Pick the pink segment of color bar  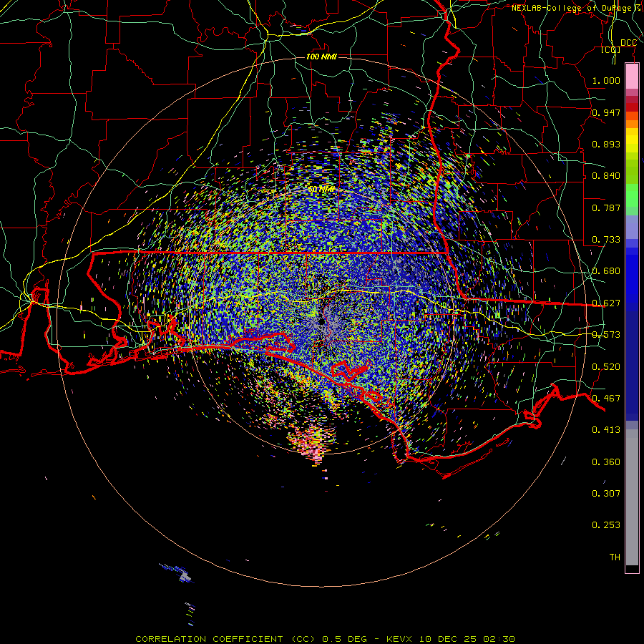(x=632, y=77)
